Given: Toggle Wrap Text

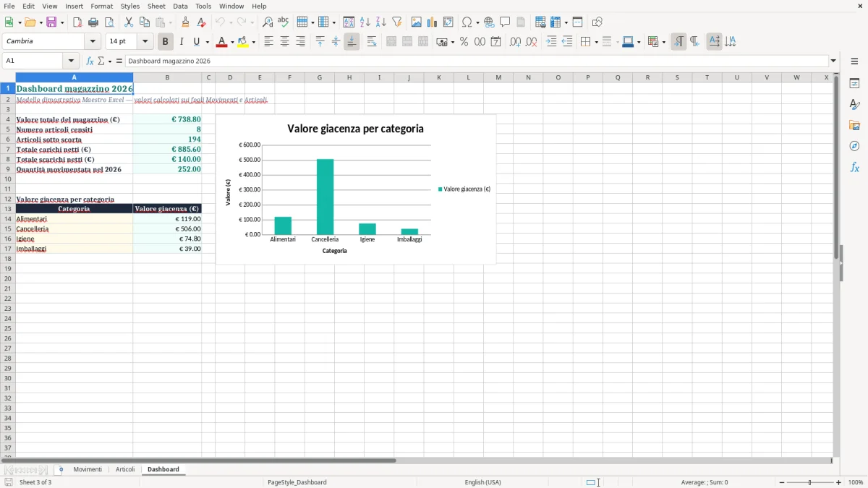Looking at the screenshot, I should pyautogui.click(x=372, y=42).
